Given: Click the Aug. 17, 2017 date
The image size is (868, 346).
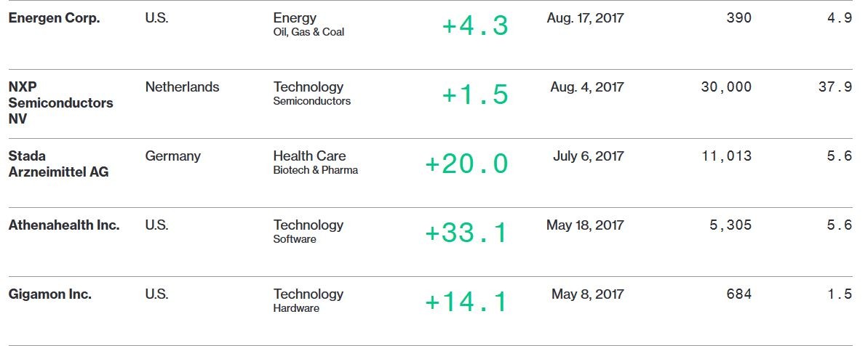Looking at the screenshot, I should click(x=585, y=17).
